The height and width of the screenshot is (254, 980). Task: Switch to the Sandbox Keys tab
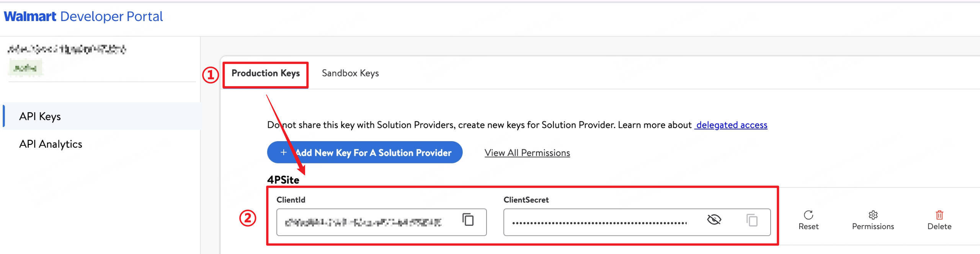(x=350, y=73)
